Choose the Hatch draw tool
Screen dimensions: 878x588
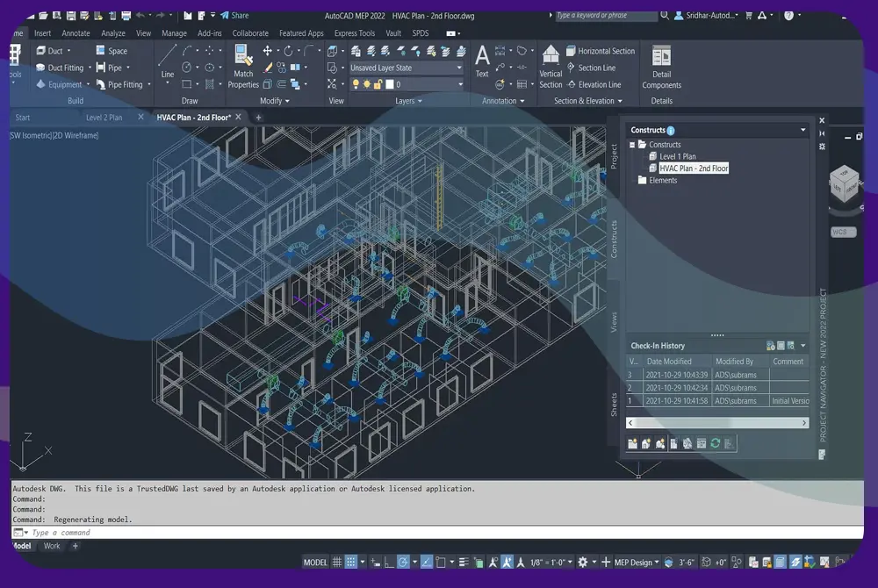click(210, 84)
